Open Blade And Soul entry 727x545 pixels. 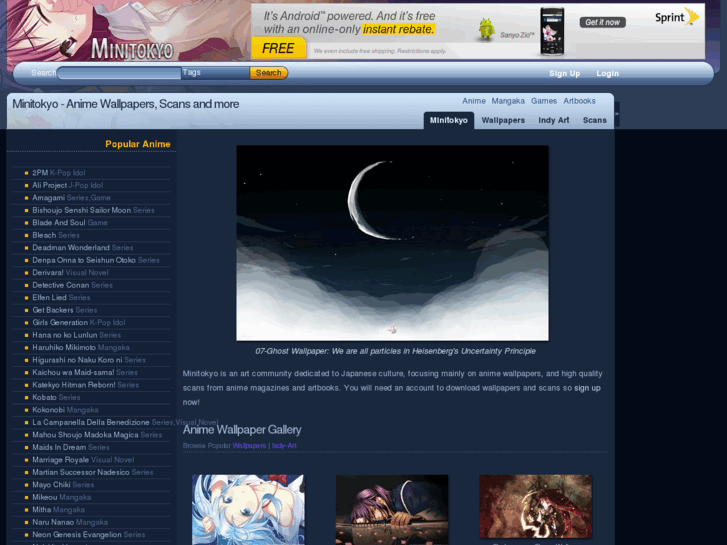[59, 223]
